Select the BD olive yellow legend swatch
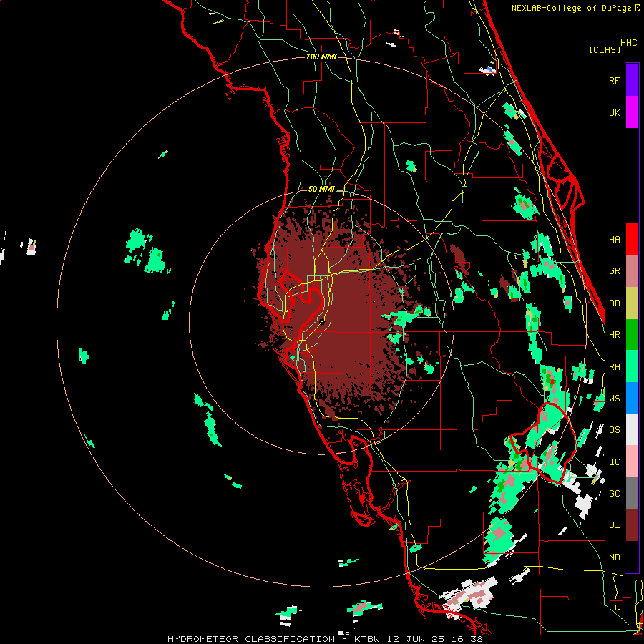The width and height of the screenshot is (644, 644). 632,303
